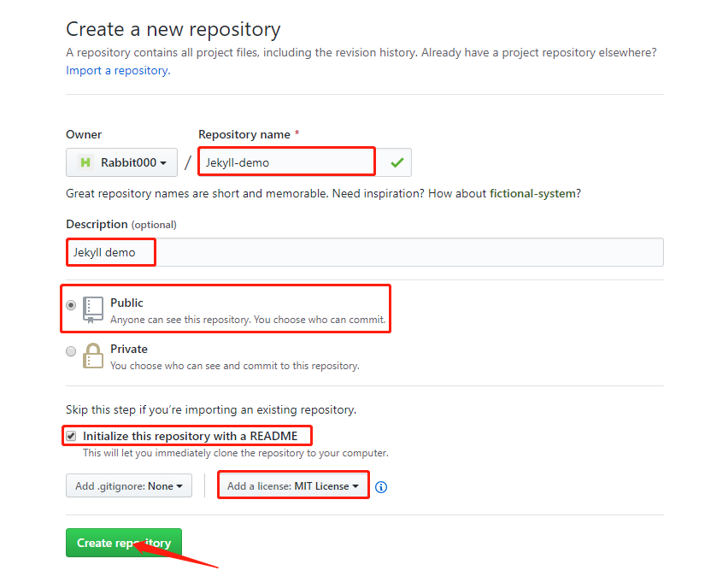Click the Import a repository link
Image resolution: width=705 pixels, height=588 pixels.
tap(116, 70)
